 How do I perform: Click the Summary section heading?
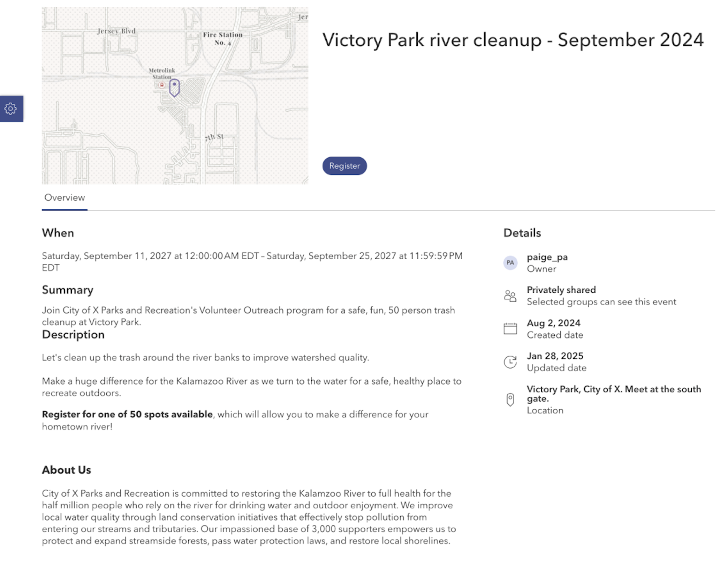click(x=68, y=290)
